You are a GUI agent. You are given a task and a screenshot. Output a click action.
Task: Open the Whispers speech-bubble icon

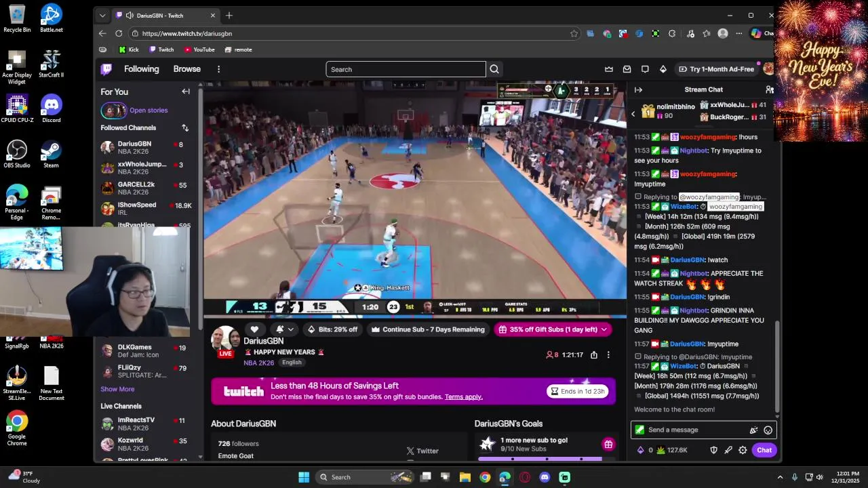click(x=645, y=69)
